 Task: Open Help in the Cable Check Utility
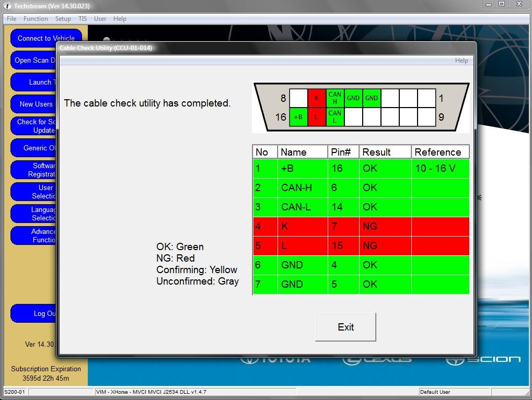click(x=461, y=61)
